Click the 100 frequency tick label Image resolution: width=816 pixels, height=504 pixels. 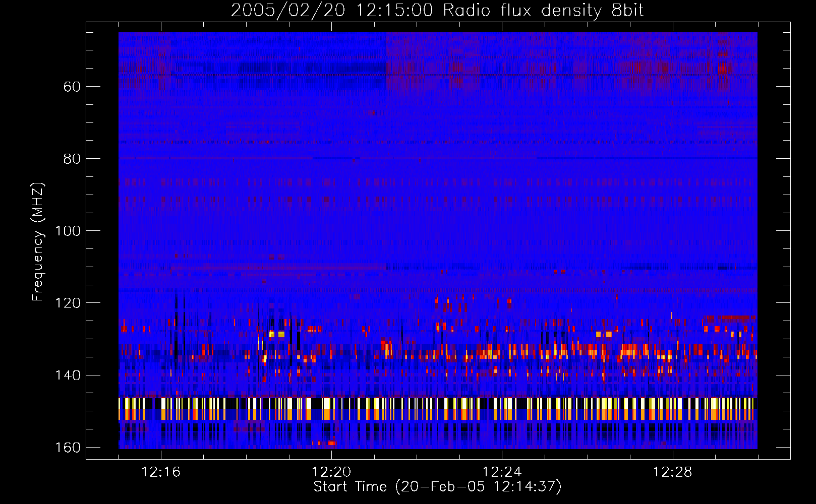click(67, 231)
